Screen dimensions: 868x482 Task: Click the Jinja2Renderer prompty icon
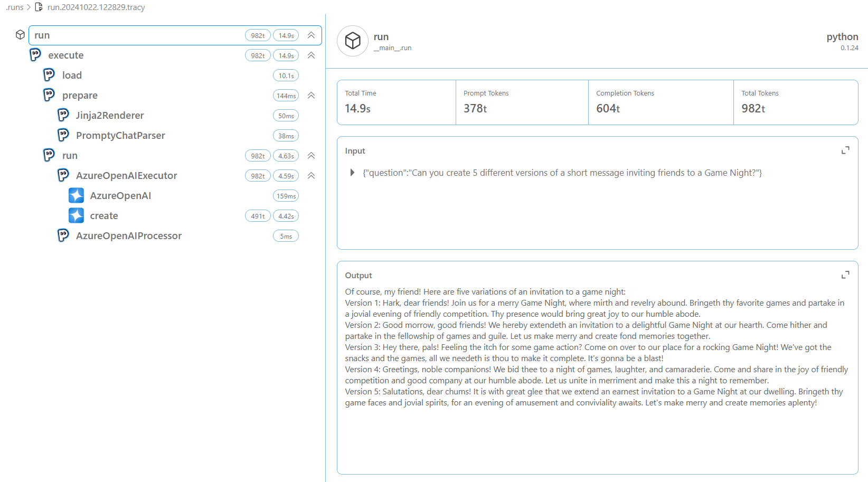pyautogui.click(x=63, y=115)
